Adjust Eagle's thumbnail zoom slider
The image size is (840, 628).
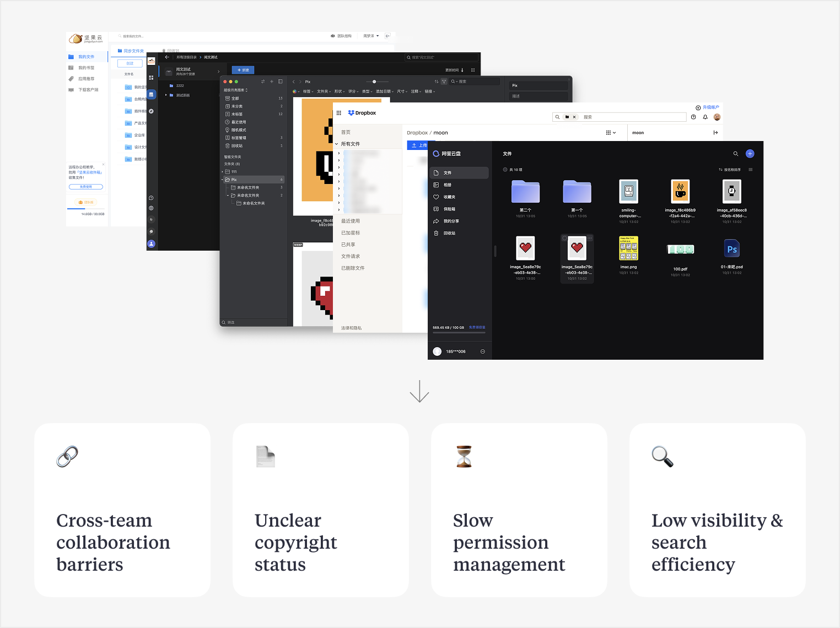[x=375, y=80]
